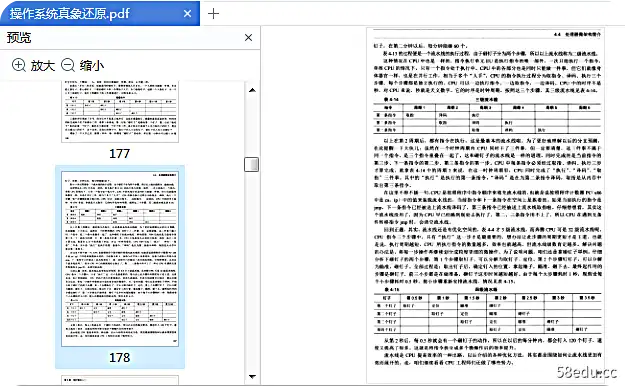Open a new tab with the plus button
This screenshot has height=386, width=625.
[214, 14]
